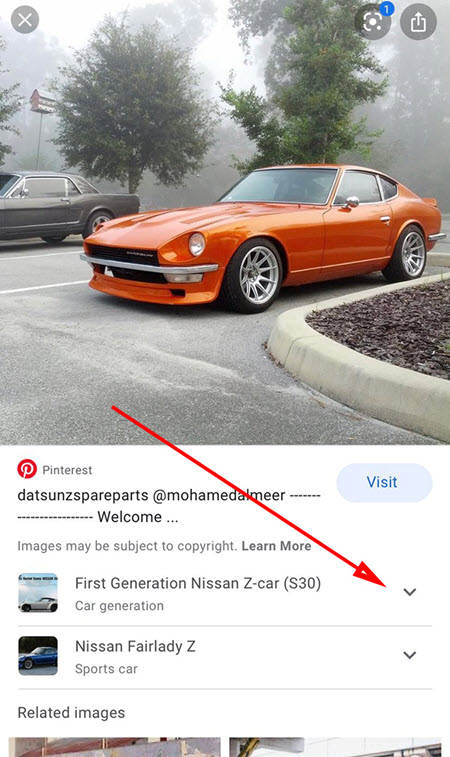The height and width of the screenshot is (757, 450).
Task: Expand First Generation Nissan Z-car (S30) chevron
Action: click(x=409, y=592)
